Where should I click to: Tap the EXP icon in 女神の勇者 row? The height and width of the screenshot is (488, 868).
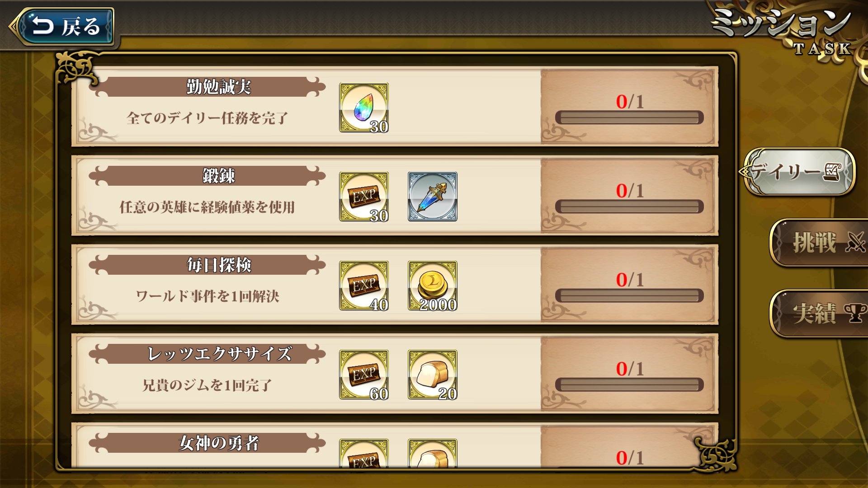364,453
